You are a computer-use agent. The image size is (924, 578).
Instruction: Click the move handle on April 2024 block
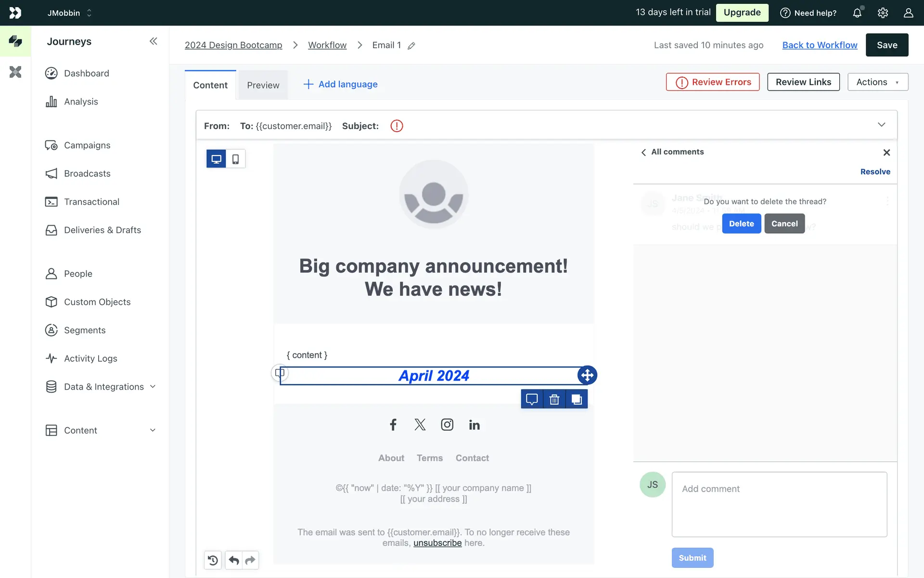point(587,375)
